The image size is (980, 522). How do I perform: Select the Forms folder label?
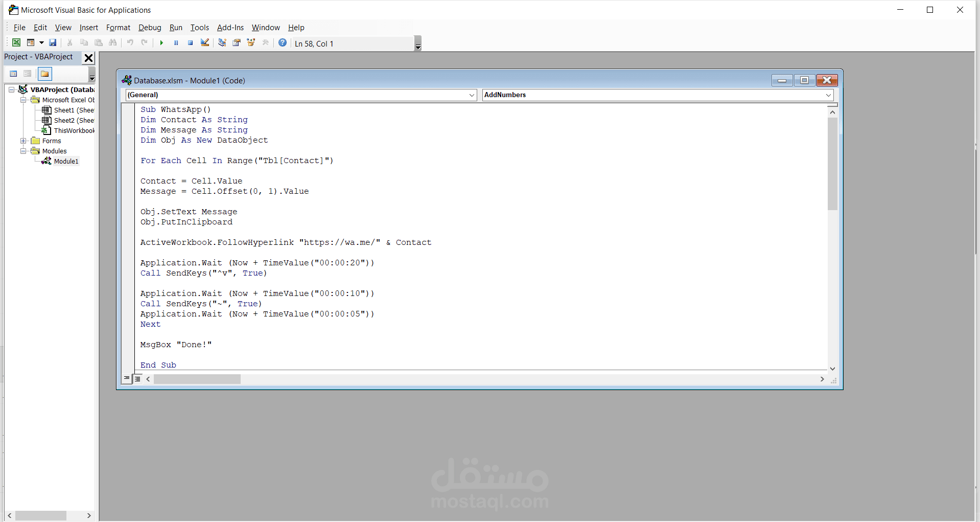pos(52,141)
